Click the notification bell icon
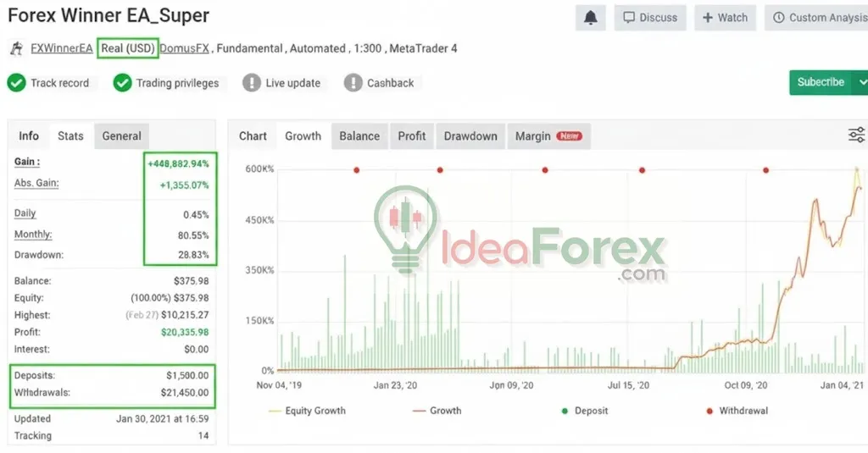868x453 pixels. [590, 18]
